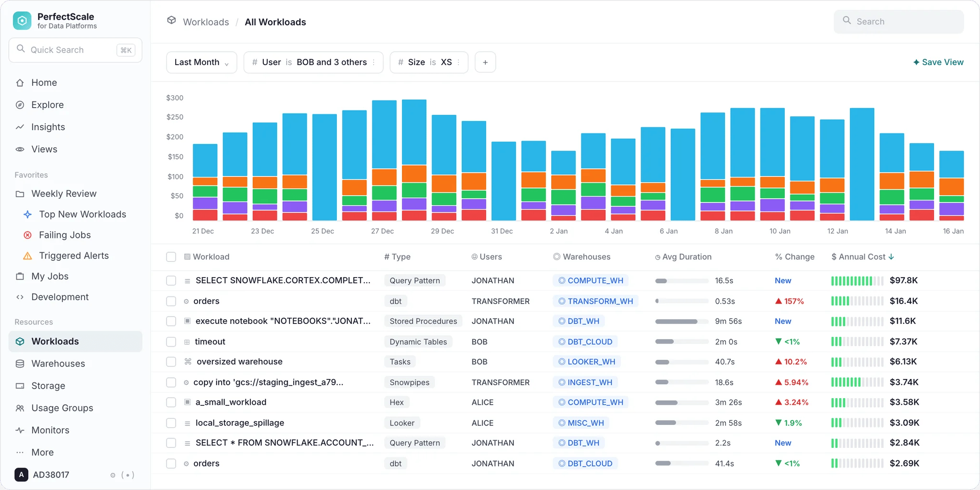The image size is (980, 490).
Task: Sort by the Avg Duration column header
Action: [x=683, y=257]
